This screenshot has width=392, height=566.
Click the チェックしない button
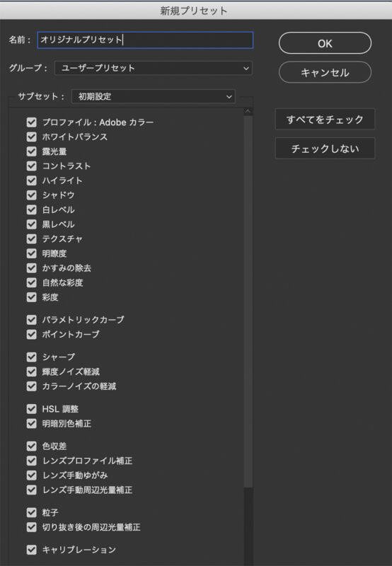(x=325, y=149)
